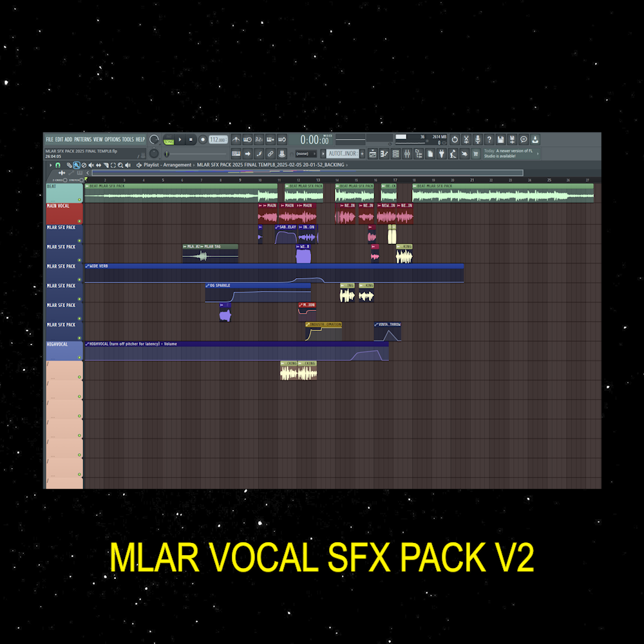Open the FILE menu
Viewport: 644px width, 644px height.
pyautogui.click(x=50, y=140)
